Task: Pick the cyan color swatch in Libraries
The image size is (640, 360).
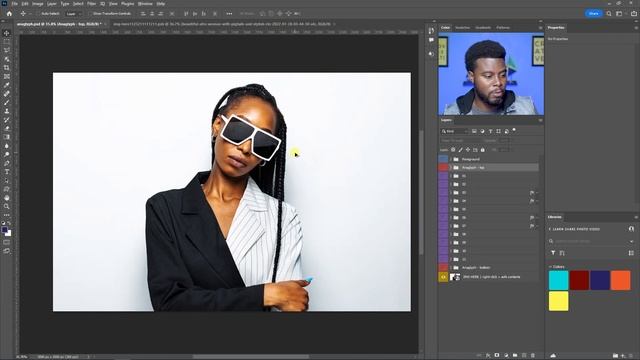Action: [x=558, y=280]
